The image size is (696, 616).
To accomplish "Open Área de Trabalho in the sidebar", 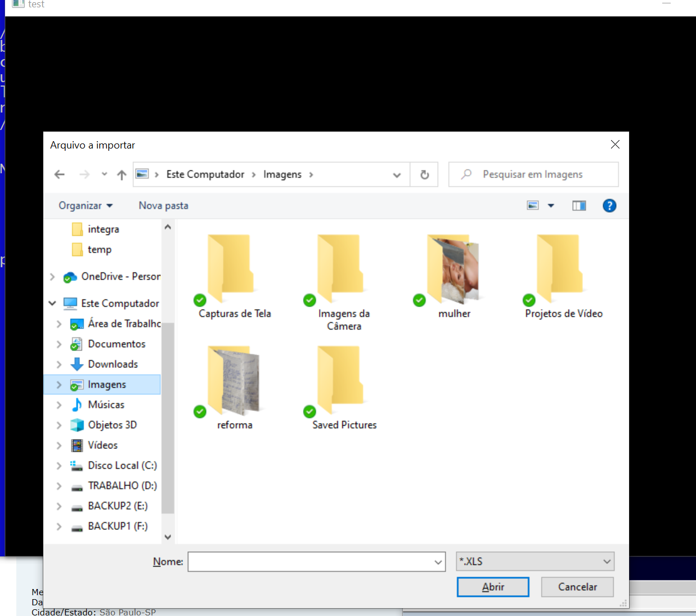I will (x=115, y=323).
